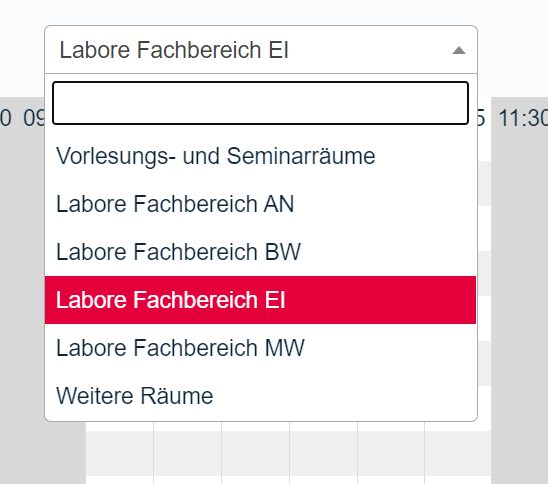
Task: Click fifth gray timetable cell below dropdown
Action: 391,453
